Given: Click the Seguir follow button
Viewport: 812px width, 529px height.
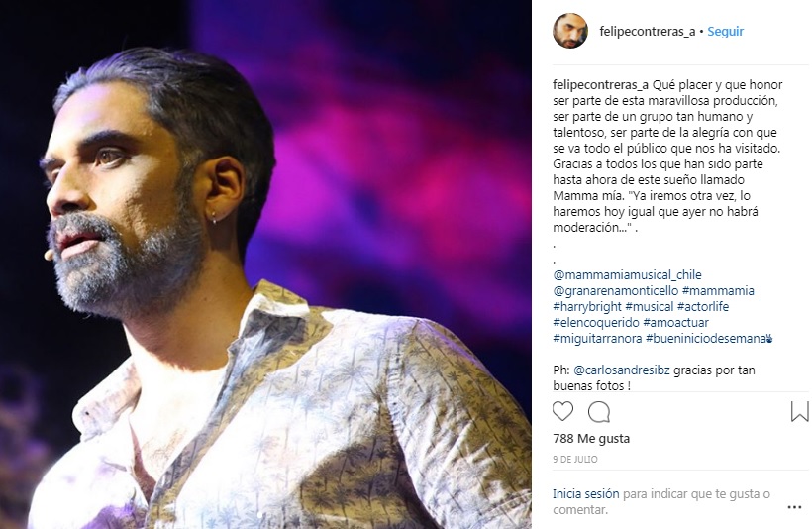Looking at the screenshot, I should (x=725, y=32).
